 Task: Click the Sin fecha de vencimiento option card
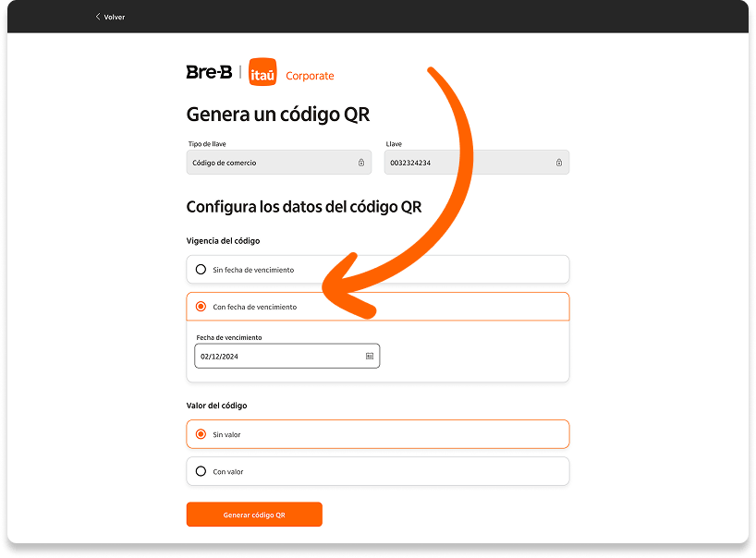point(378,270)
